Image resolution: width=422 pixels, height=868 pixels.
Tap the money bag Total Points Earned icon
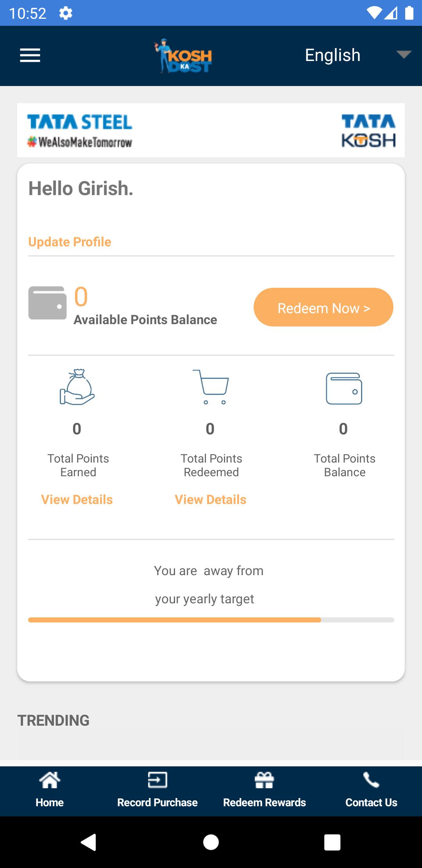coord(77,387)
